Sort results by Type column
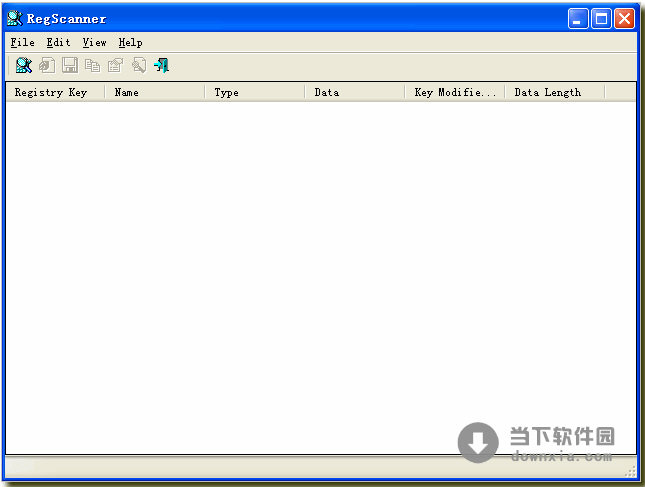The width and height of the screenshot is (645, 487). pos(254,92)
